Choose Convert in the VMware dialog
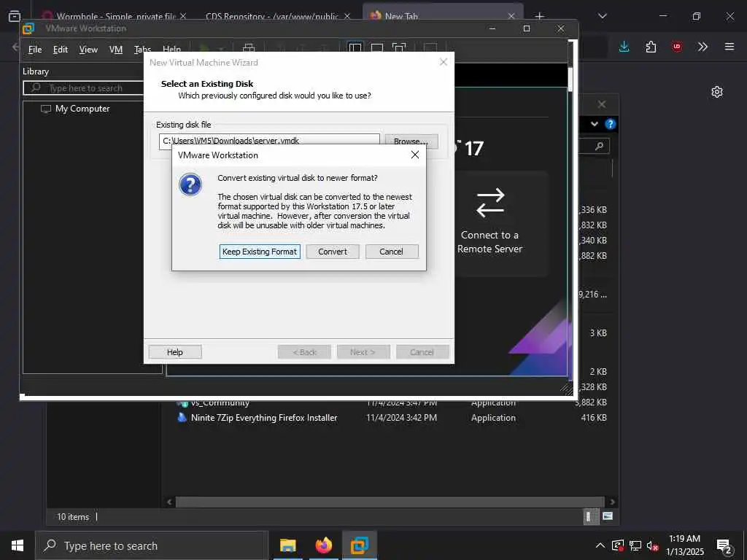747x560 pixels. pos(333,252)
